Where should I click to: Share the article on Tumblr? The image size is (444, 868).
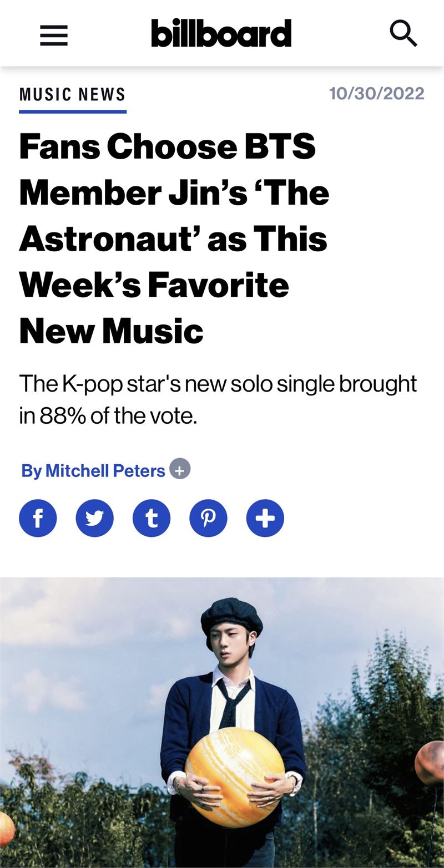click(x=152, y=518)
